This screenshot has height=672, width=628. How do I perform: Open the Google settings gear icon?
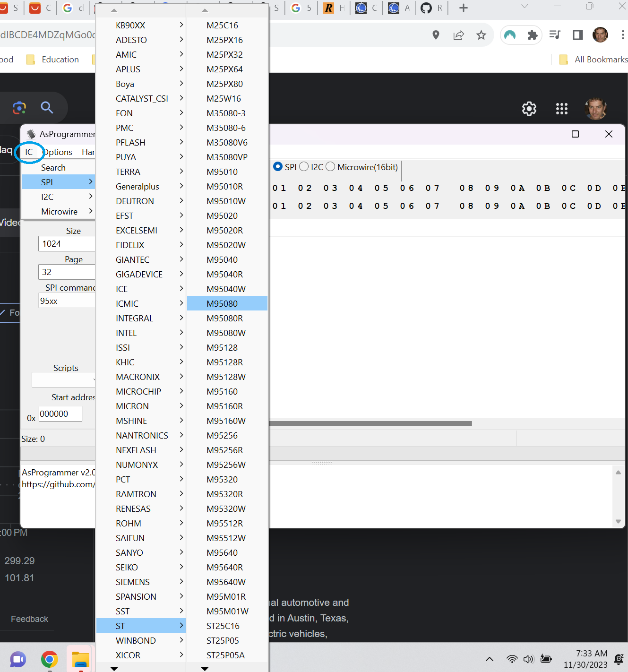point(529,109)
